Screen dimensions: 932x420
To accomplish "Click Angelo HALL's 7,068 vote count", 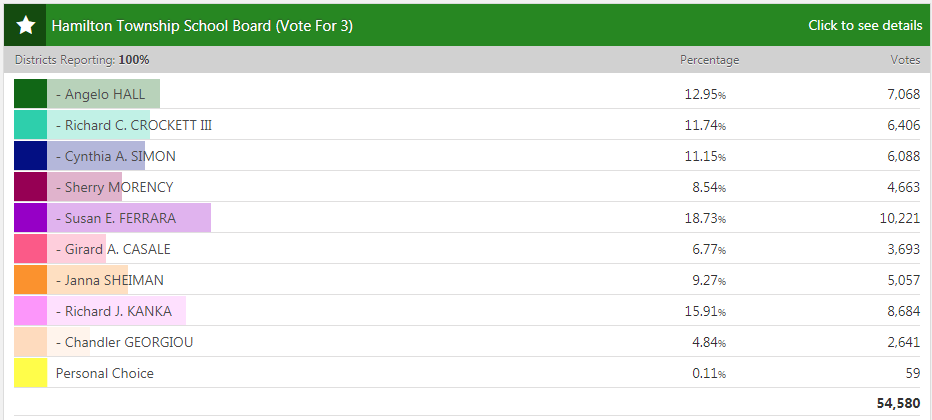I will (903, 95).
